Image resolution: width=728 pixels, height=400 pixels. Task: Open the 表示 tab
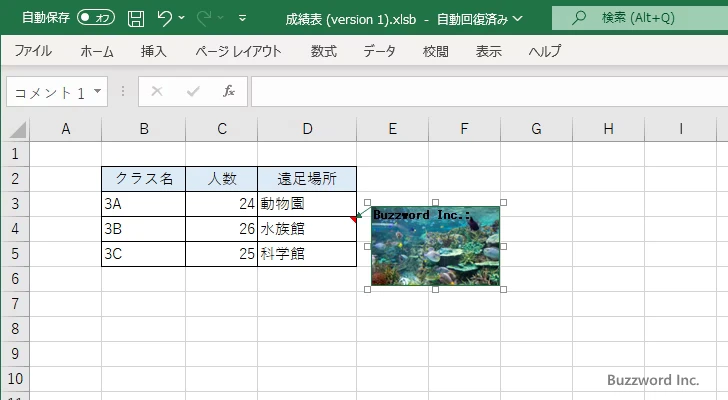point(488,51)
